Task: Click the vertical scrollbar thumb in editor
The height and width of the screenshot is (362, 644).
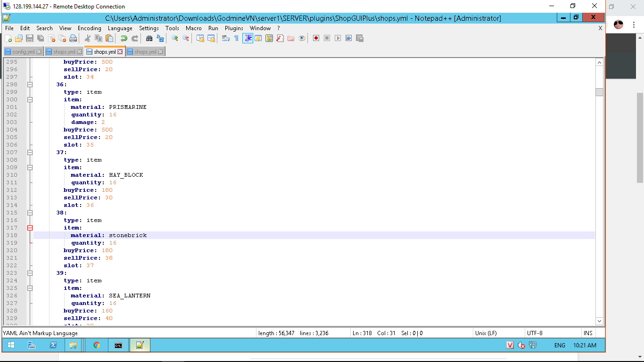Action: [x=599, y=92]
